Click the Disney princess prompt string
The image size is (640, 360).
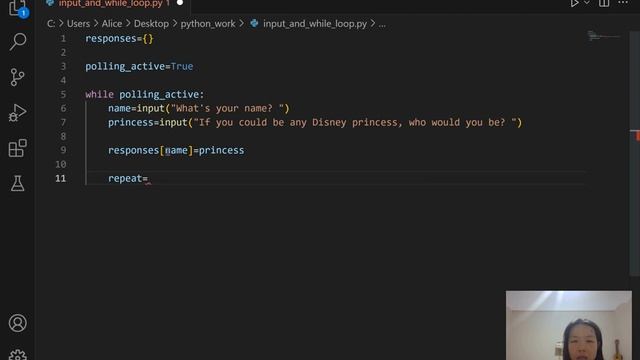click(355, 122)
